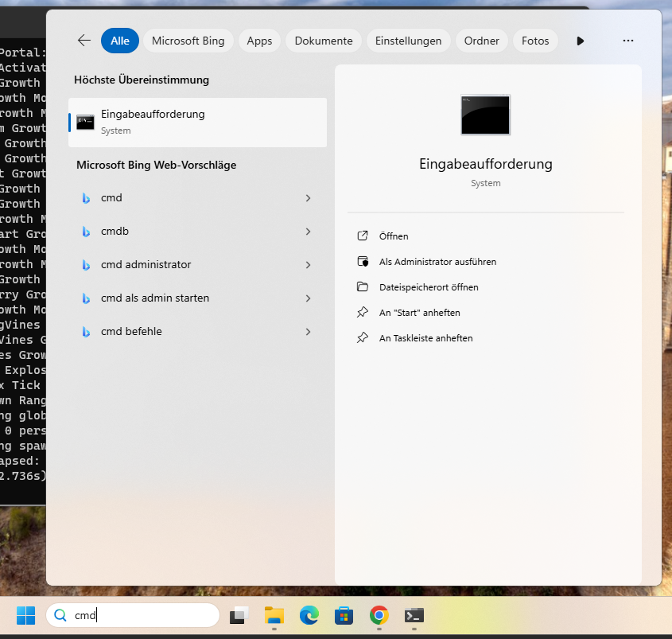Open Microsoft Store from the taskbar
This screenshot has height=639, width=672.
tap(344, 615)
